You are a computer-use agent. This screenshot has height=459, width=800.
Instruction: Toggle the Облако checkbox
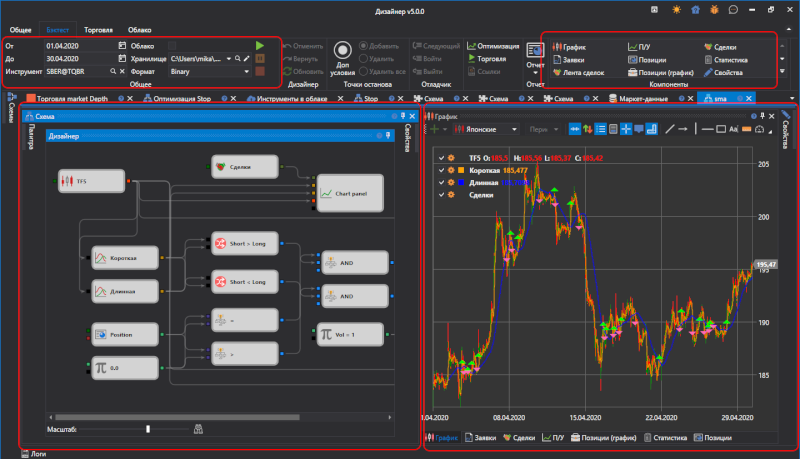click(172, 46)
